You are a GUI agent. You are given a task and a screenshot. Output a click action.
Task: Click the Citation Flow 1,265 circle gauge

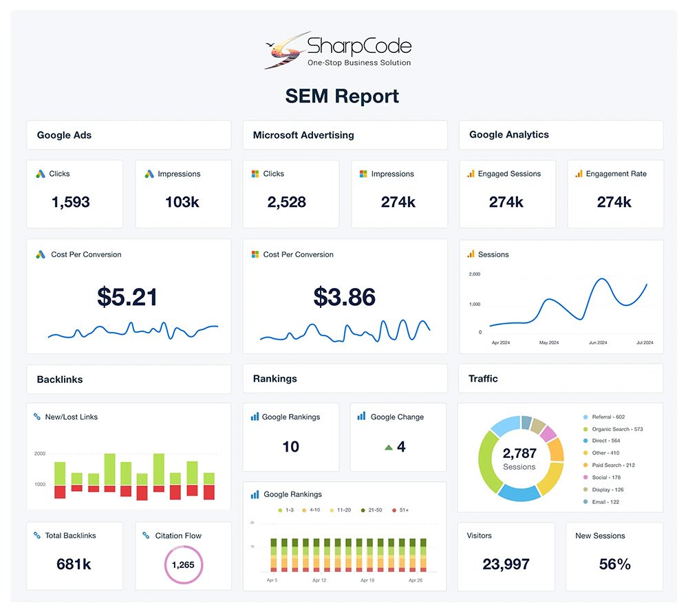[x=184, y=565]
